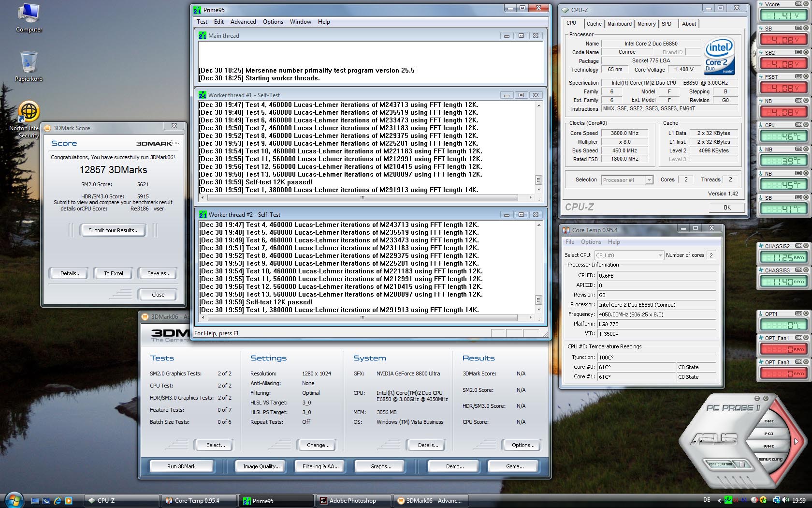Click Select button under Tests

tap(215, 445)
